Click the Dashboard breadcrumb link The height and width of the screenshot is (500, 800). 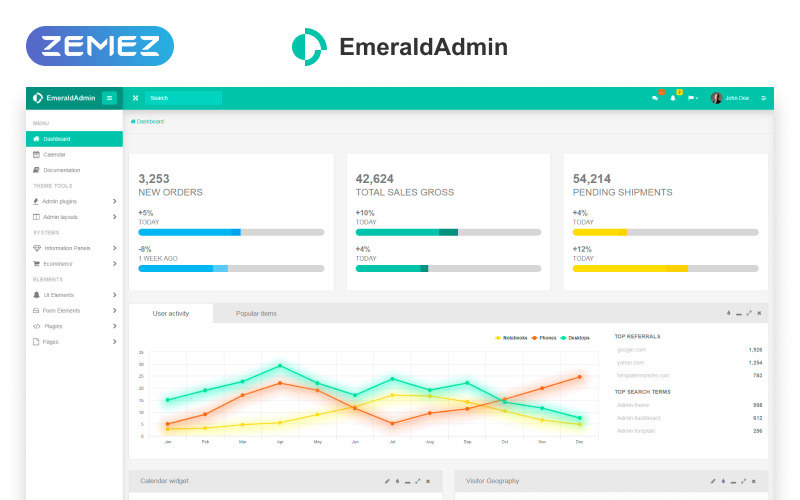coord(147,121)
